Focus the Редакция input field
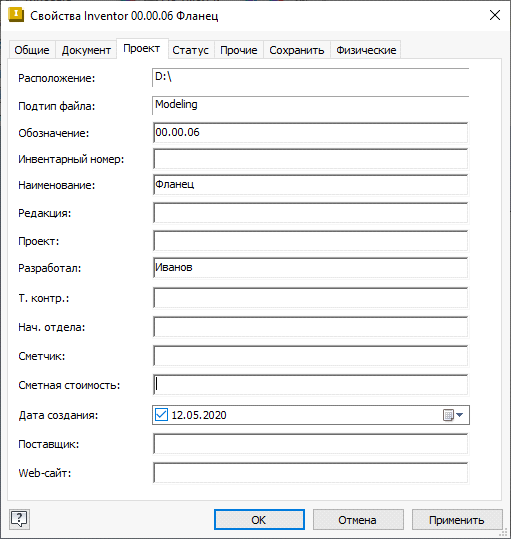The height and width of the screenshot is (539, 511). pyautogui.click(x=310, y=213)
